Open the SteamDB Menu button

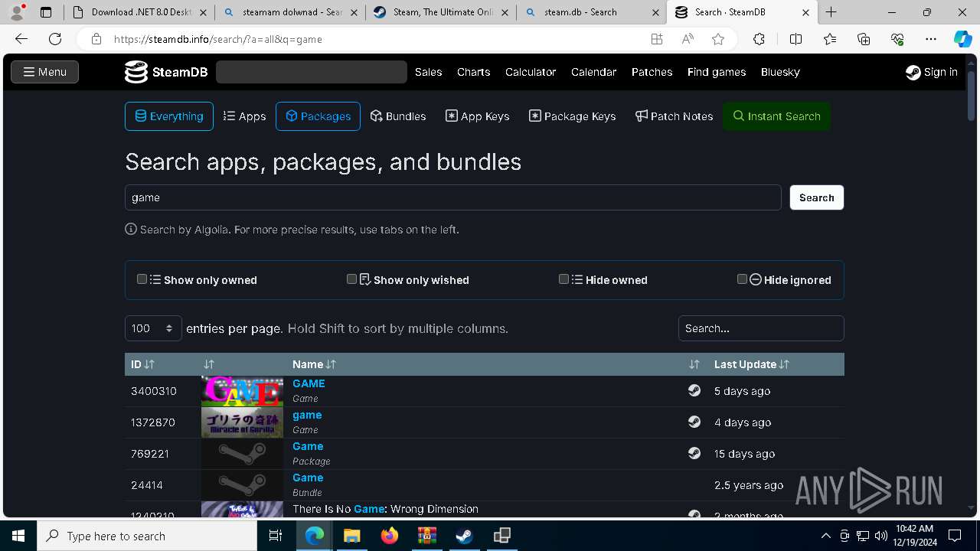coord(44,72)
